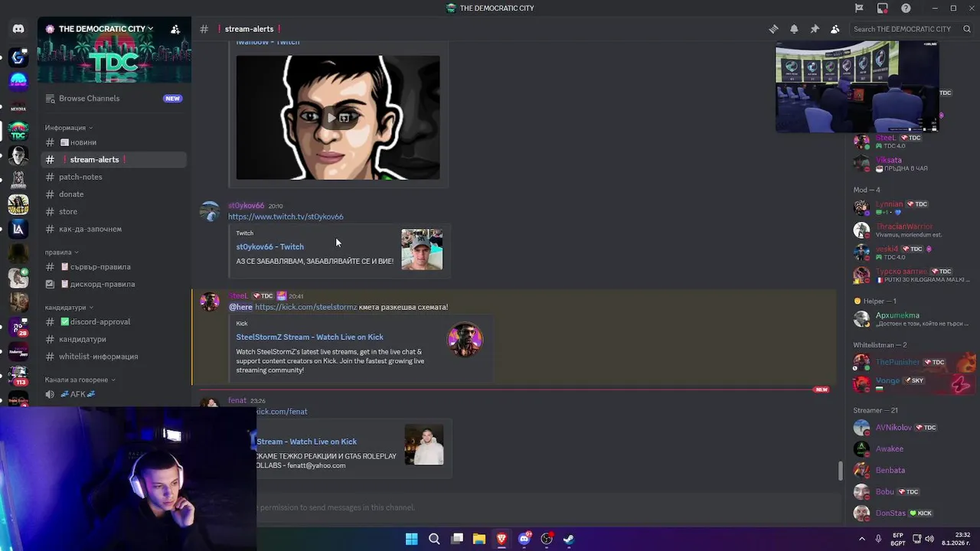Viewport: 980px width, 551px height.
Task: Open kick.com/steelstormz link
Action: 305,307
